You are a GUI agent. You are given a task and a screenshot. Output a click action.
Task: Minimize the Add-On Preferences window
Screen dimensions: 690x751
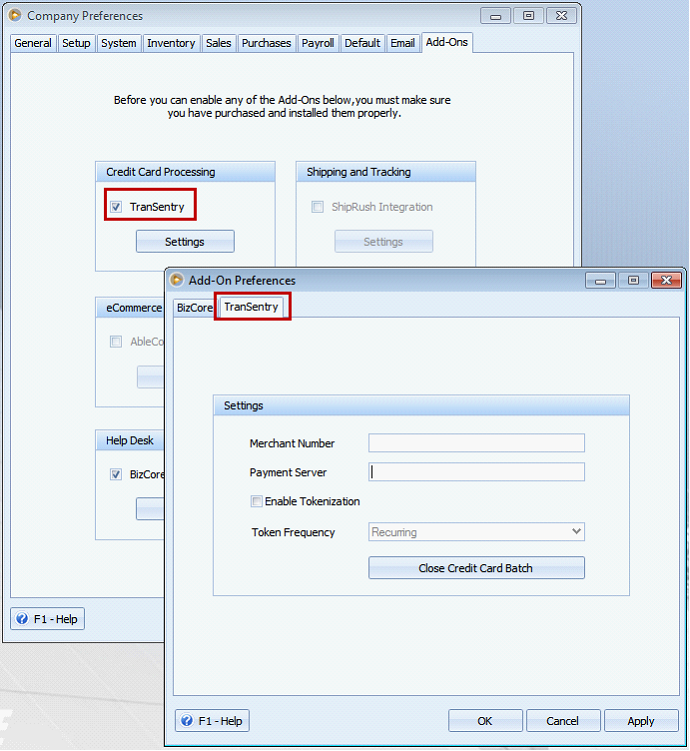pos(600,280)
